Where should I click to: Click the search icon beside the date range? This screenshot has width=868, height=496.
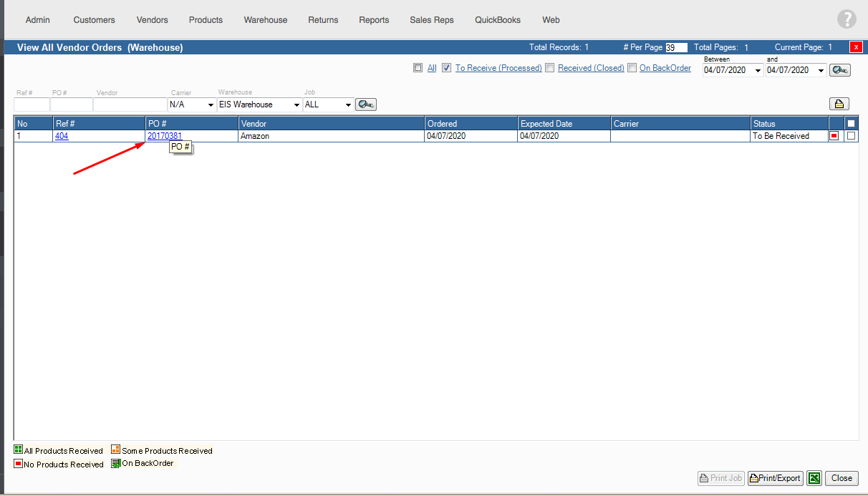point(839,70)
